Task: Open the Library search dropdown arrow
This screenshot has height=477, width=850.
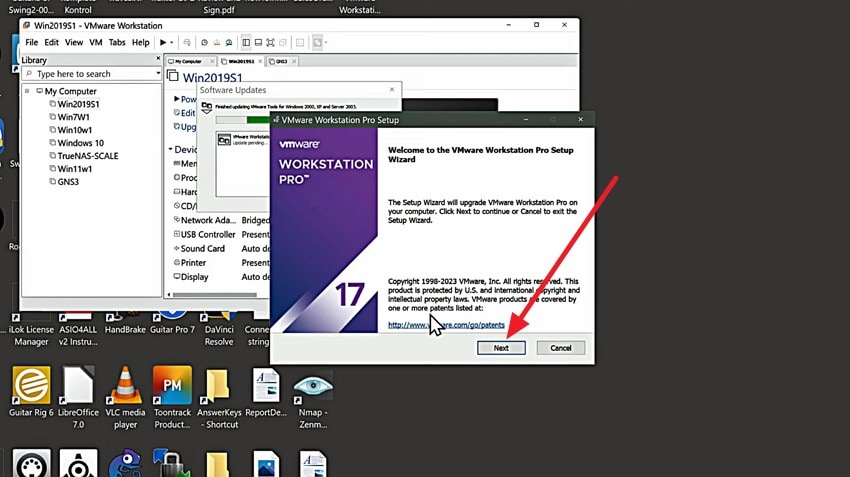Action: tap(158, 73)
